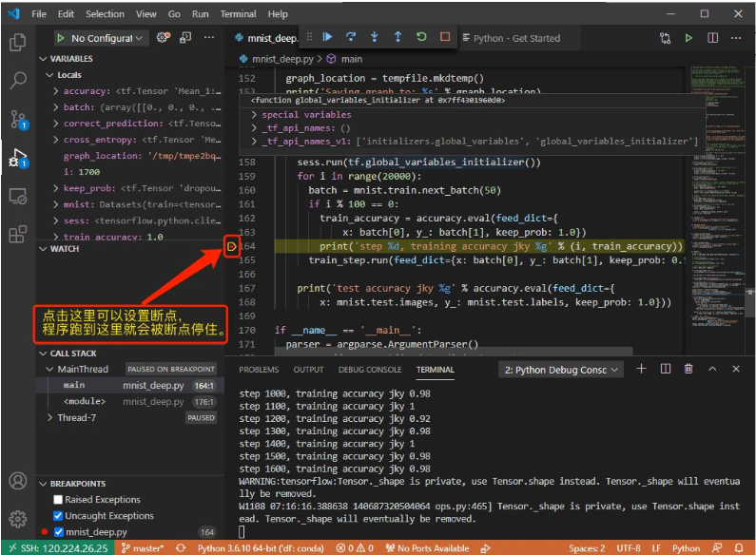Switch to the OUTPUT panel tab
756x555 pixels.
tap(308, 370)
